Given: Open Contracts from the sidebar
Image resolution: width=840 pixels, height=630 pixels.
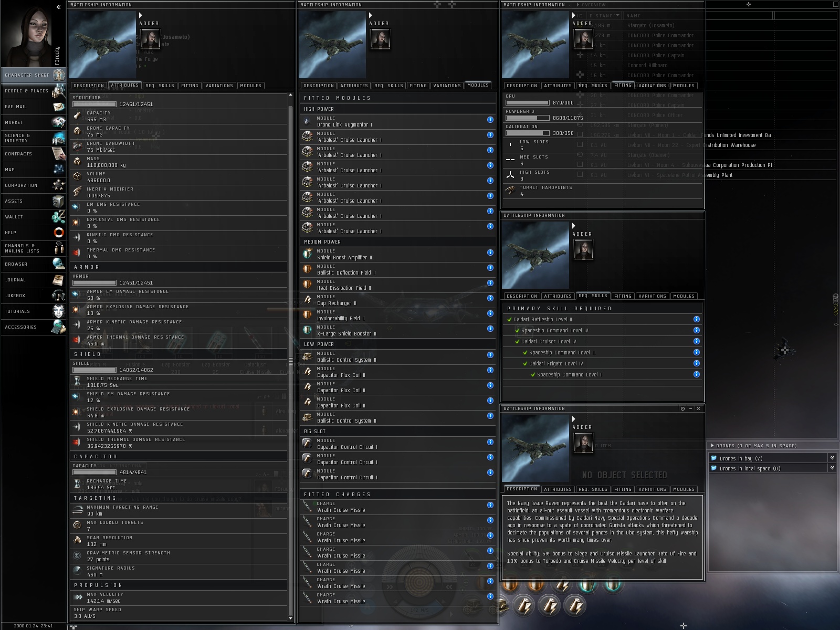Looking at the screenshot, I should tap(34, 154).
